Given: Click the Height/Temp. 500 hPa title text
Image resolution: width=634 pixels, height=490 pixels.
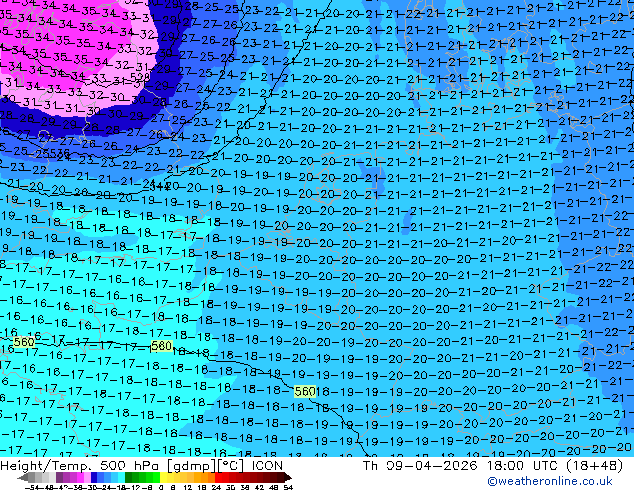Looking at the screenshot, I should [80, 466].
